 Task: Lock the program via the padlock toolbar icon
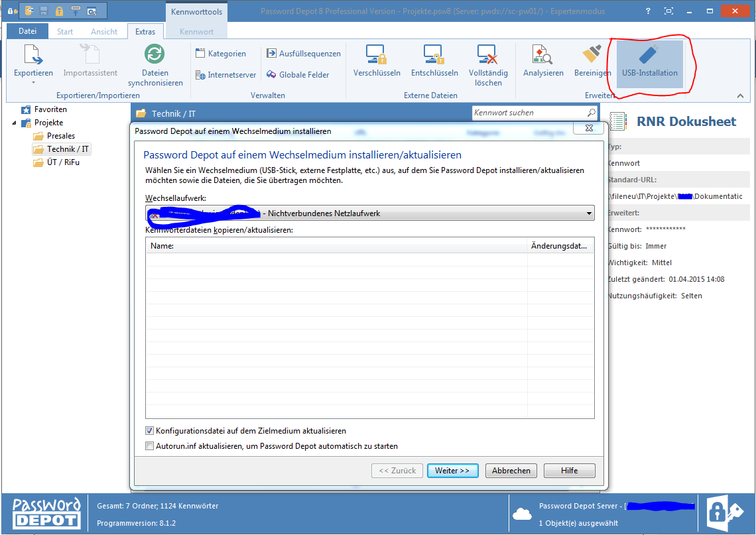[59, 11]
